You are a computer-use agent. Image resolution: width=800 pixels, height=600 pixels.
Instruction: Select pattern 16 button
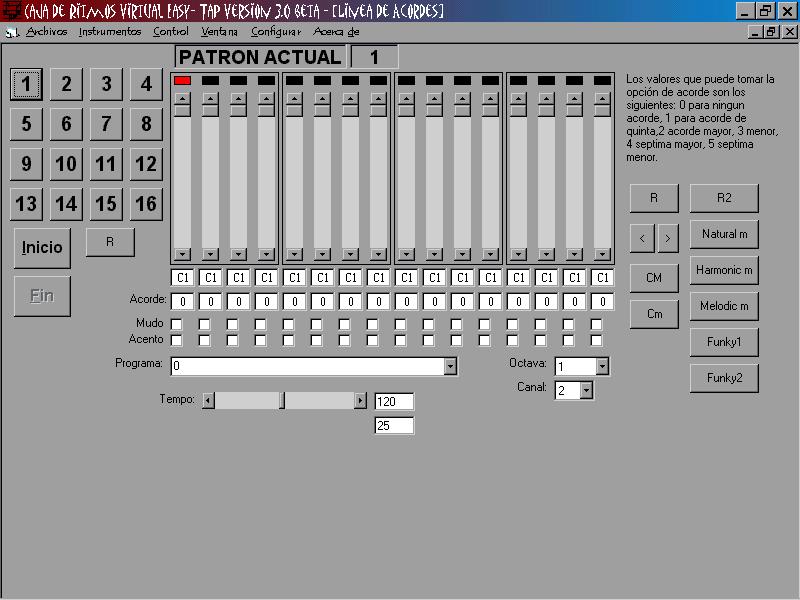(x=146, y=204)
